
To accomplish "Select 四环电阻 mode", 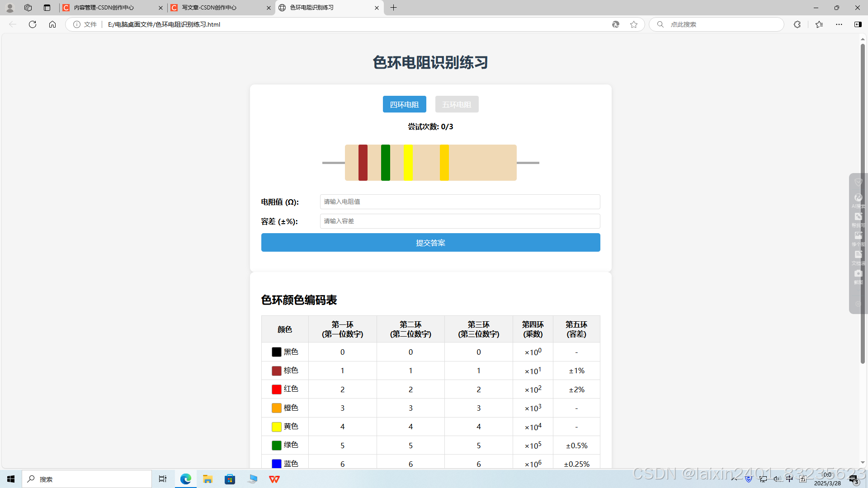I will (x=404, y=104).
